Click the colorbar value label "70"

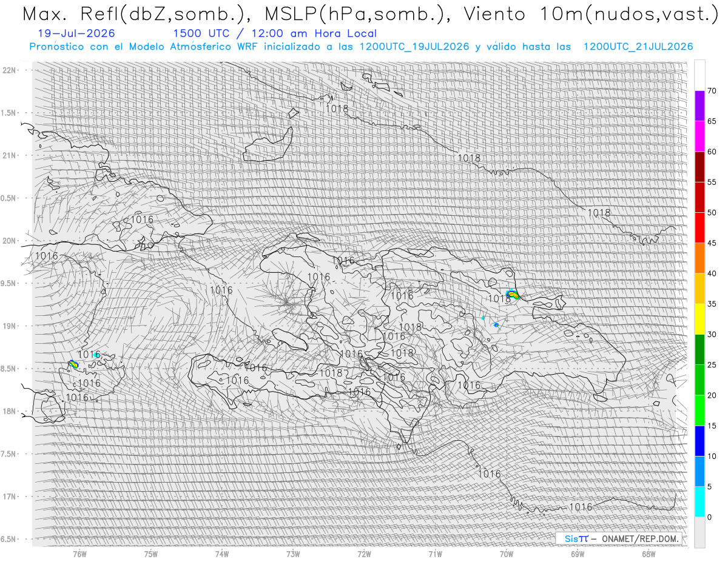pyautogui.click(x=712, y=91)
